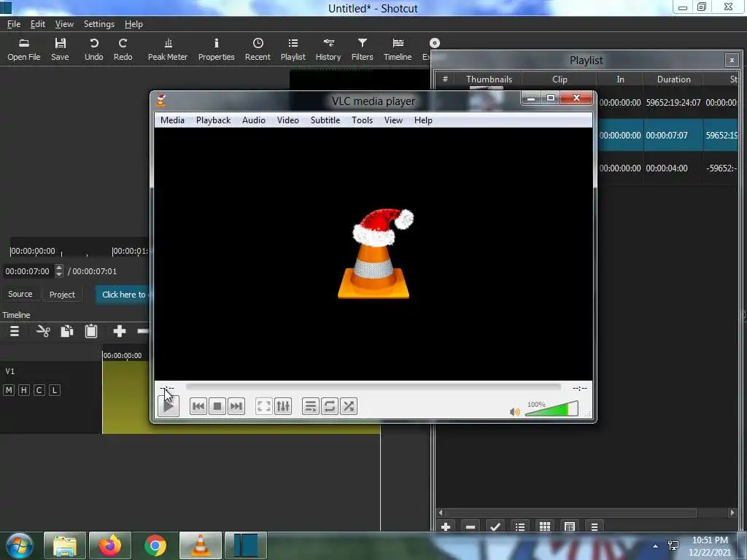Toggle the VLC playlist view
747x560 pixels.
point(311,406)
